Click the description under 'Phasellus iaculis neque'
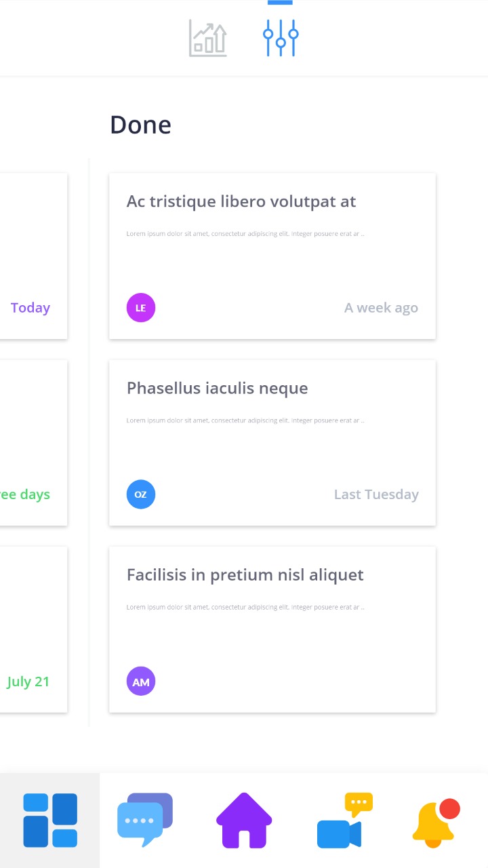The height and width of the screenshot is (868, 488). click(x=245, y=420)
